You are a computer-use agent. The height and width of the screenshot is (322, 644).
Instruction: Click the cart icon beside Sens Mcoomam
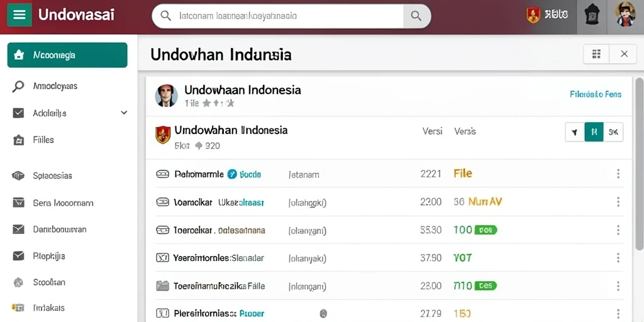pyautogui.click(x=18, y=203)
